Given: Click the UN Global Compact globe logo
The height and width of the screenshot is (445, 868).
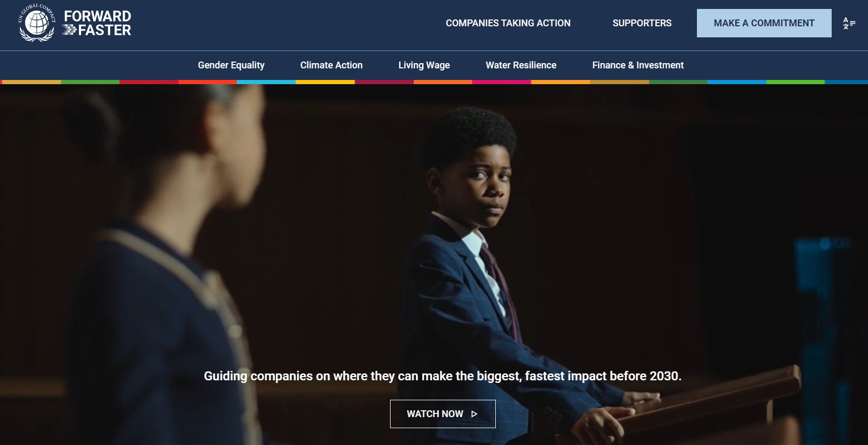Looking at the screenshot, I should click(36, 23).
